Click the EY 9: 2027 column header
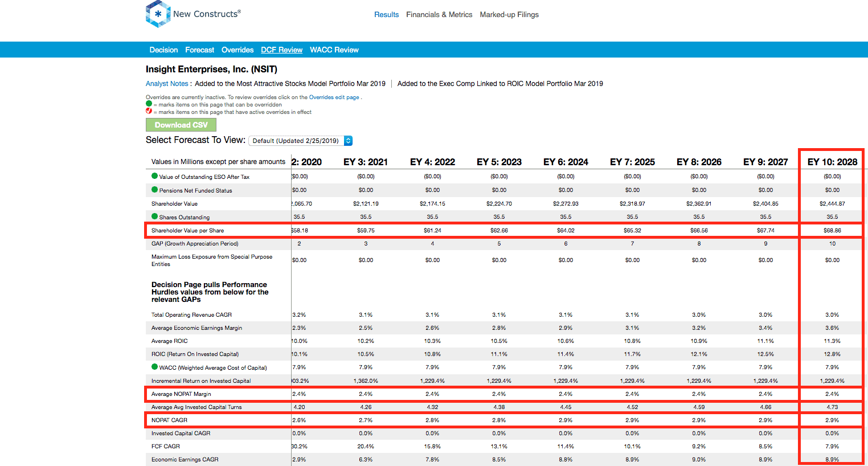 [x=765, y=162]
